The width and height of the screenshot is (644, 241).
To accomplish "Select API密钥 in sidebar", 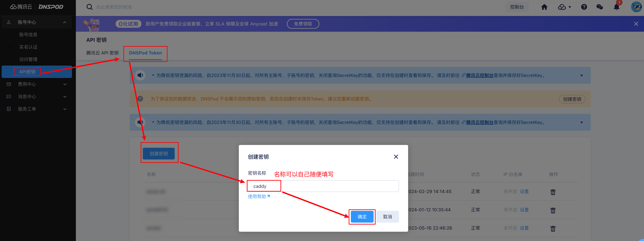I will click(37, 72).
